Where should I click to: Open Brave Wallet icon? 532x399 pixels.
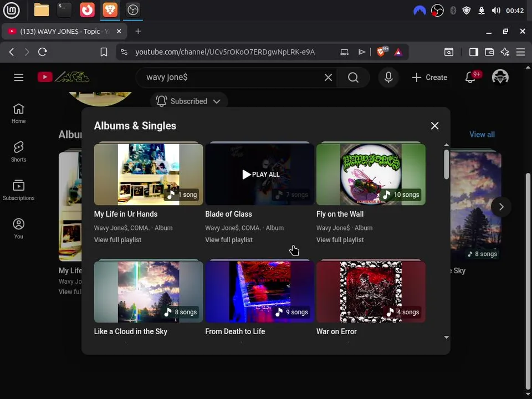point(489,52)
